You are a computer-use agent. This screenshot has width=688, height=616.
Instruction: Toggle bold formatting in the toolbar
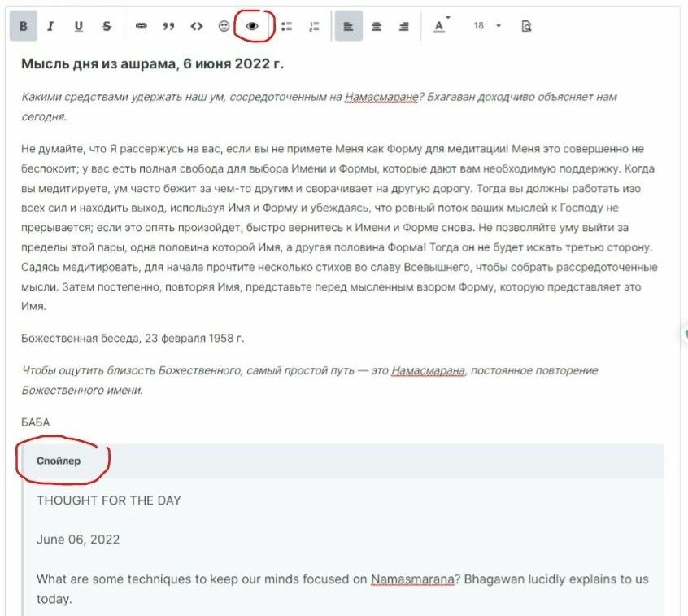point(23,26)
